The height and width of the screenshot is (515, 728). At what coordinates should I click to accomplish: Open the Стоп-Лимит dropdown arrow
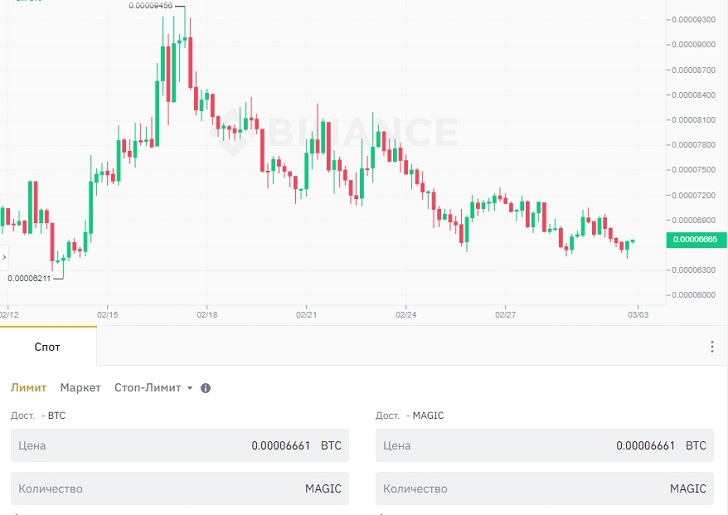click(190, 388)
